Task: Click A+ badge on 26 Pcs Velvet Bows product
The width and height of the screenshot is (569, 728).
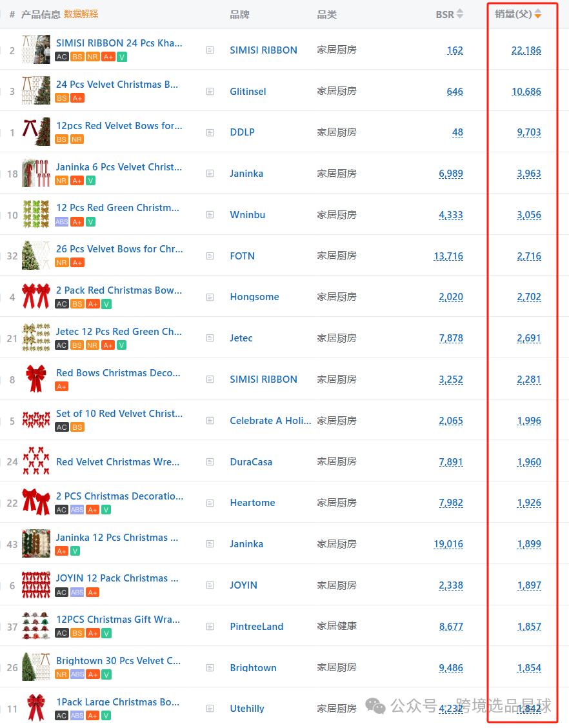Action: click(x=77, y=263)
